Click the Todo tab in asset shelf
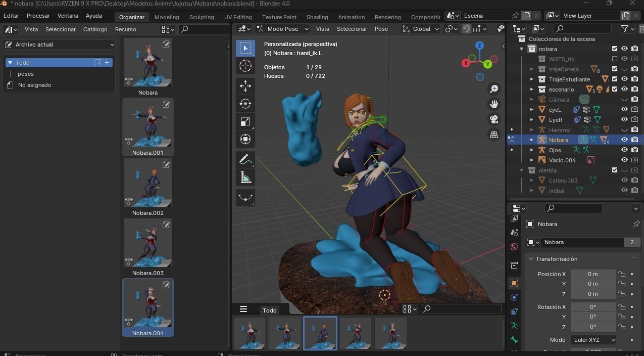The width and height of the screenshot is (644, 356). tap(270, 310)
